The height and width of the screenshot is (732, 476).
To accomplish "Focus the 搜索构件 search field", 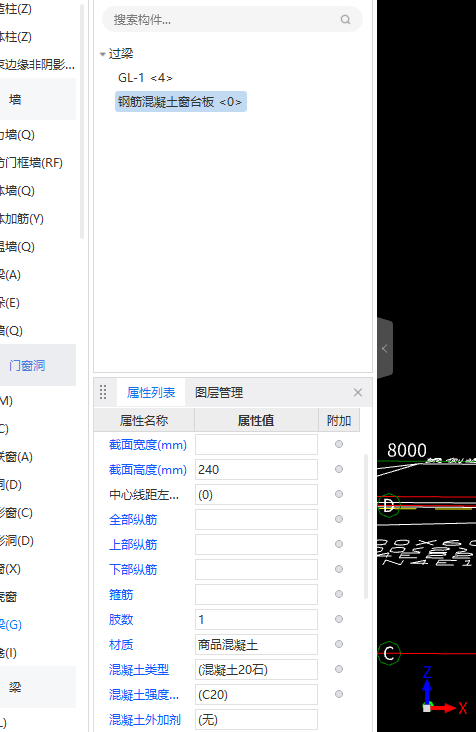I will pos(232,20).
